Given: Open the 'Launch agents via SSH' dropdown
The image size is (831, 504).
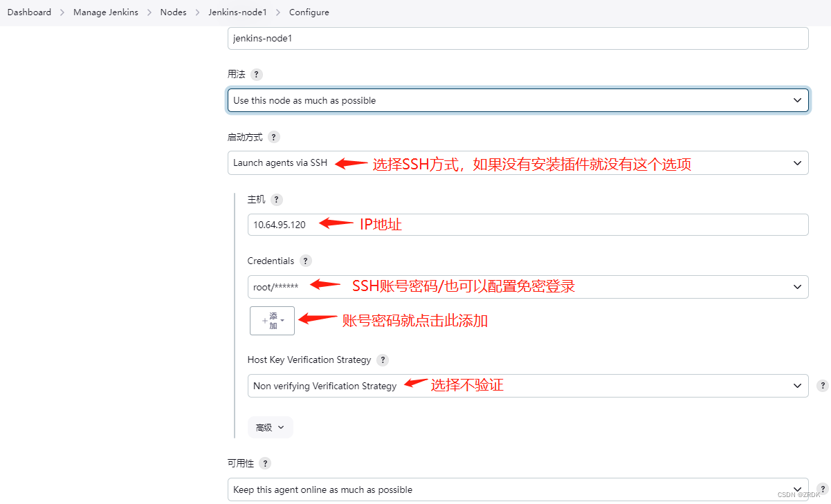Looking at the screenshot, I should coord(518,163).
